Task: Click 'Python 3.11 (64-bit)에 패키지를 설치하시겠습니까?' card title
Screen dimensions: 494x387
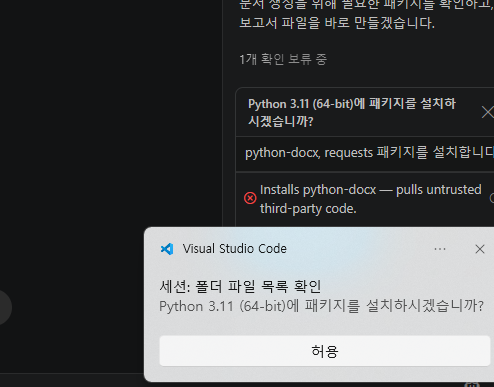Action: click(352, 112)
